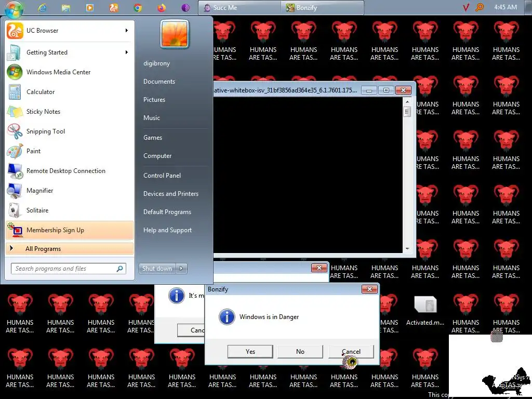Click the scroll down arrow in the black window

coord(407,249)
